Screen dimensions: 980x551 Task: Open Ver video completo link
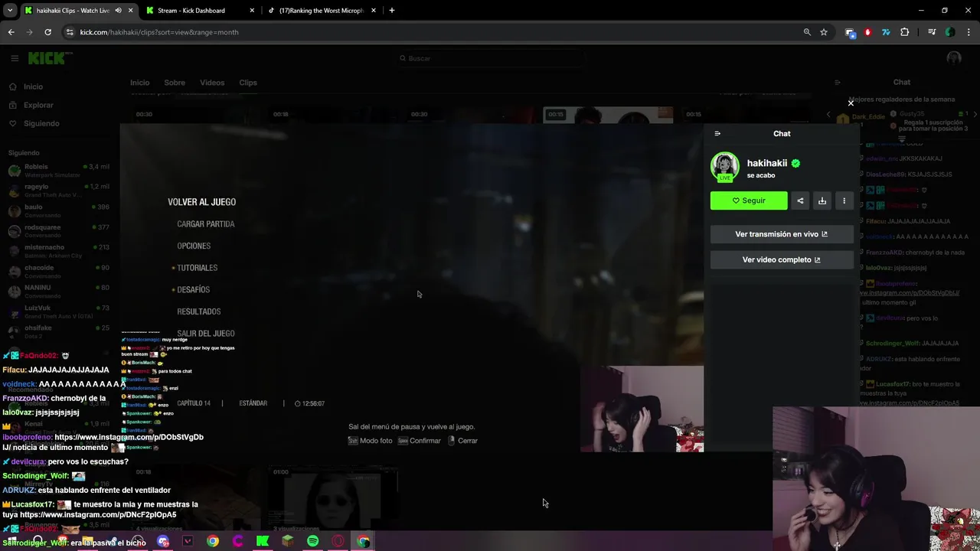782,259
